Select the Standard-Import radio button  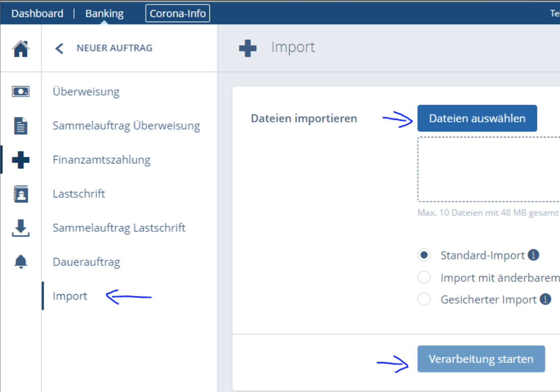tap(424, 255)
